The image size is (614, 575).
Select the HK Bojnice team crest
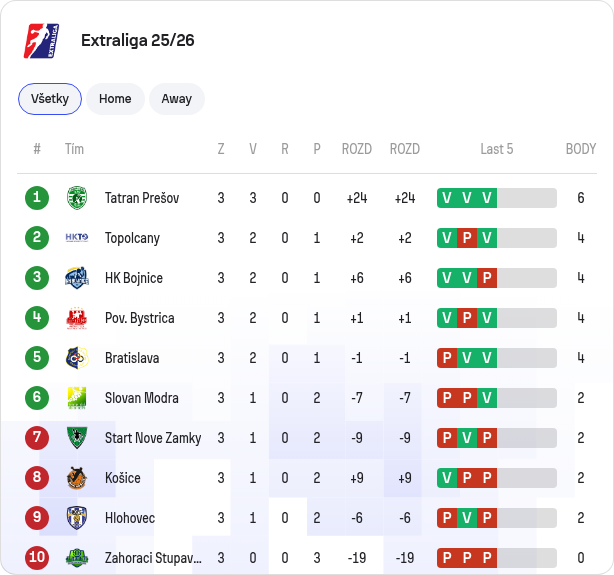77,278
